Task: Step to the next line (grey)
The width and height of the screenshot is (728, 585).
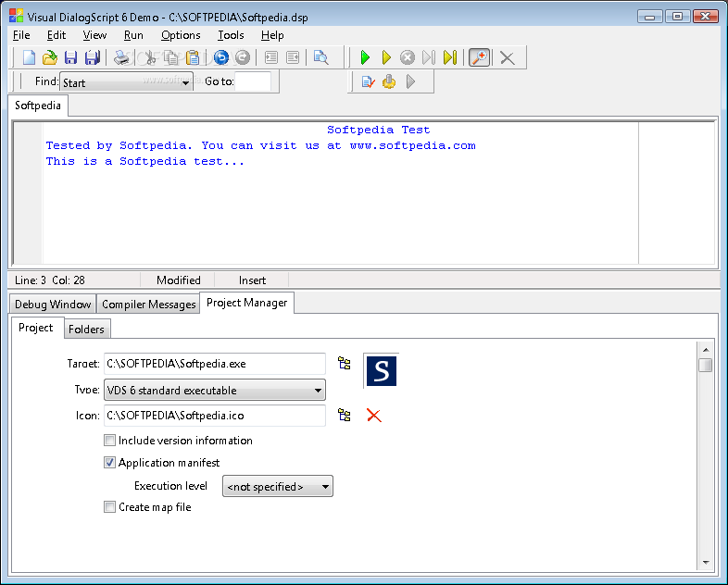Action: coord(429,57)
